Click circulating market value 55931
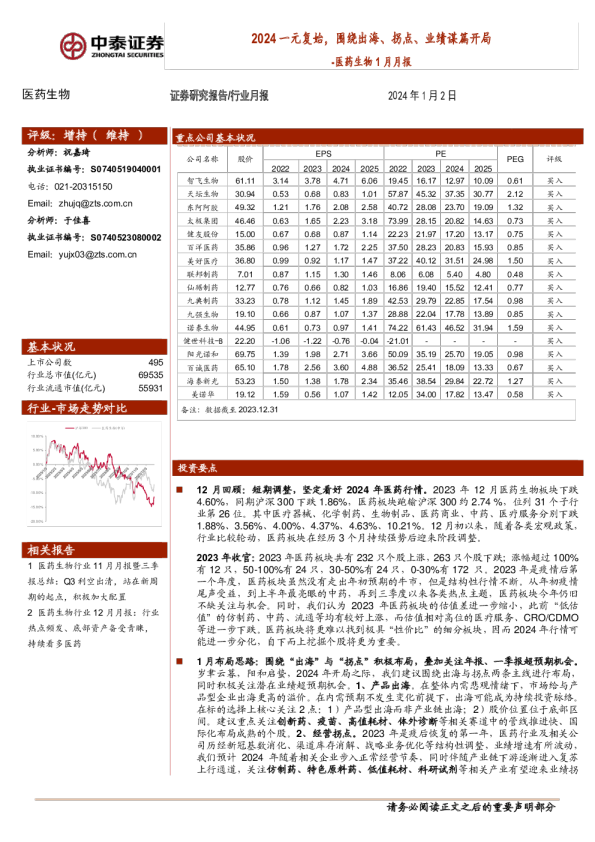The width and height of the screenshot is (595, 842). click(x=151, y=388)
